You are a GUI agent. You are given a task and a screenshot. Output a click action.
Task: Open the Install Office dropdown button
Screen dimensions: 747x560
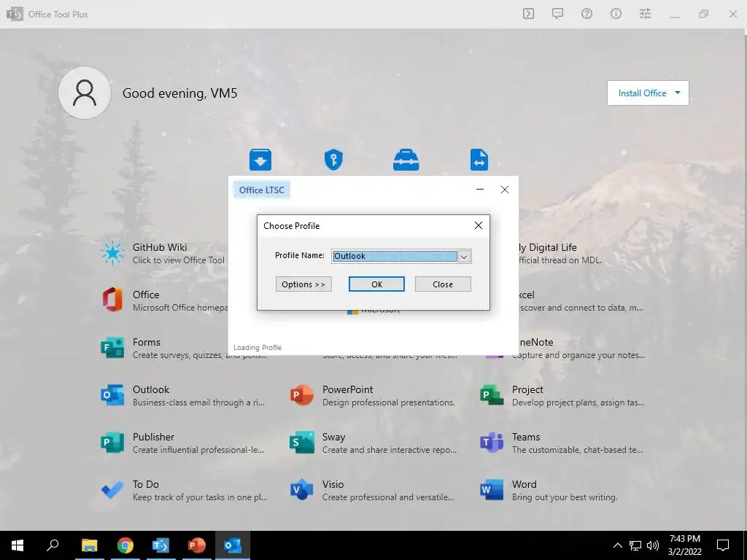648,93
